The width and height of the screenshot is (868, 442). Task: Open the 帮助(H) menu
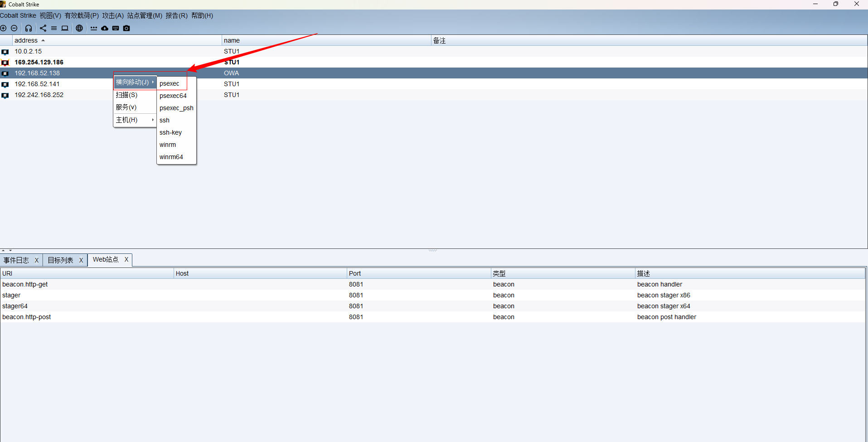(202, 15)
